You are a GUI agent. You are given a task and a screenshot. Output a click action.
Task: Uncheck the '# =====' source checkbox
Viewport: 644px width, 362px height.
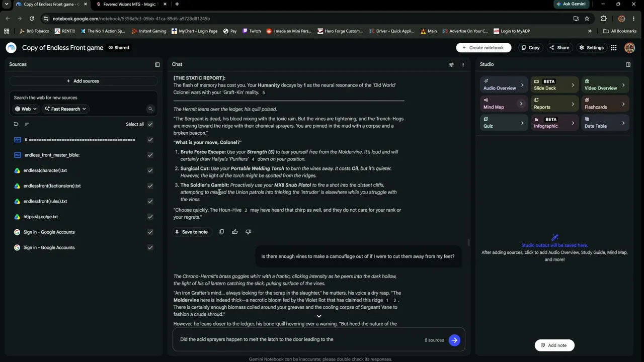click(150, 140)
